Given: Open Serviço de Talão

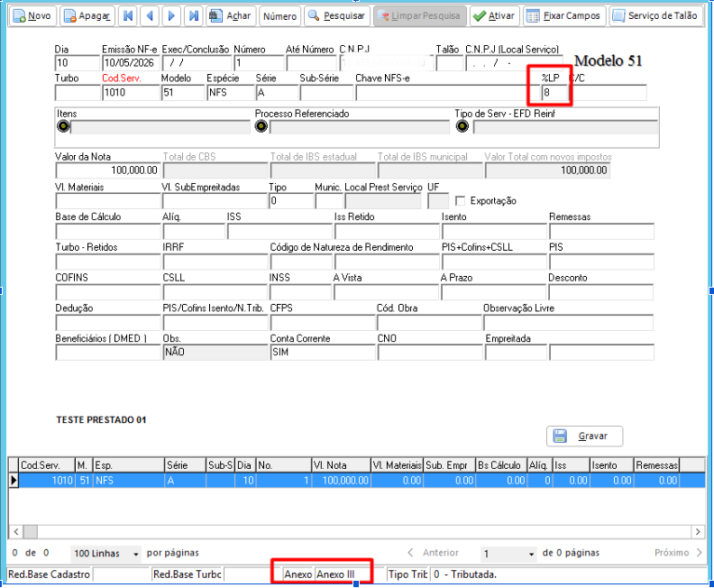Looking at the screenshot, I should [656, 16].
